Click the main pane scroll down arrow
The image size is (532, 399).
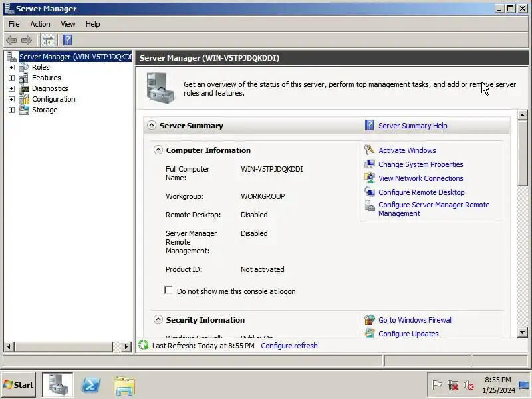(x=523, y=332)
